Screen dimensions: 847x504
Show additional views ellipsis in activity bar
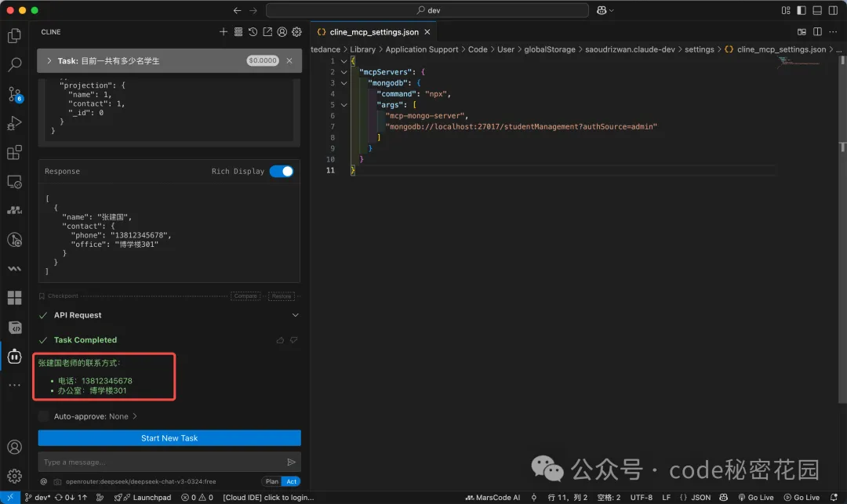pos(15,386)
